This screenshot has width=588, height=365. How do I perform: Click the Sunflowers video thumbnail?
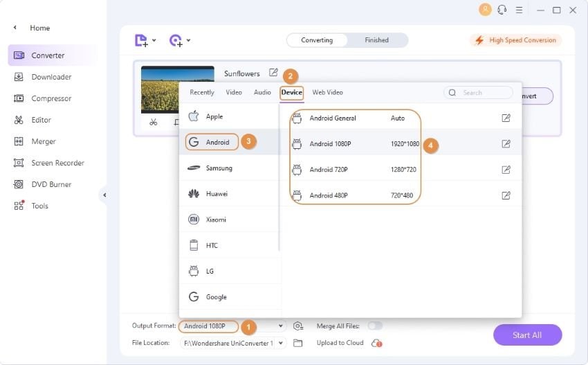click(x=160, y=89)
